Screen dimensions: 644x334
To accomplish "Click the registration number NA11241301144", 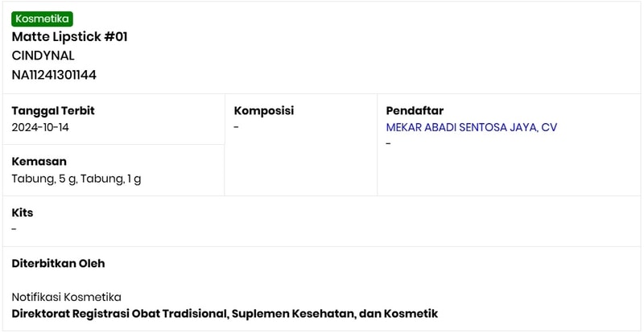I will point(54,75).
